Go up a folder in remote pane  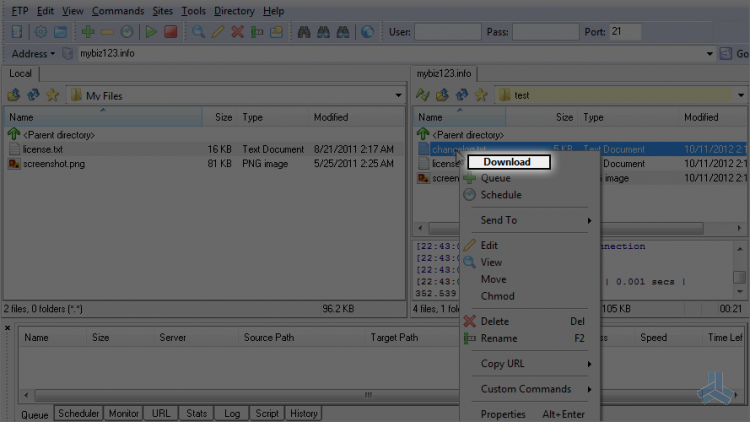tap(442, 95)
